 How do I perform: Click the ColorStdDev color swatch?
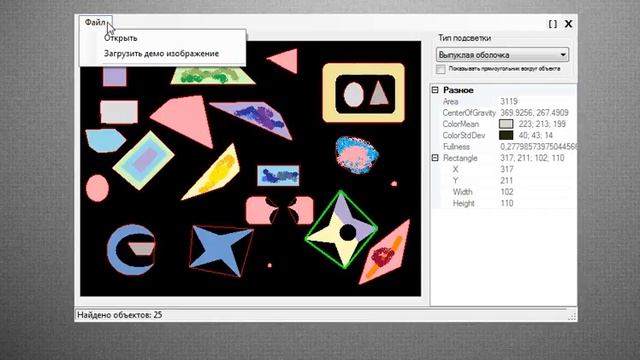[x=506, y=135]
